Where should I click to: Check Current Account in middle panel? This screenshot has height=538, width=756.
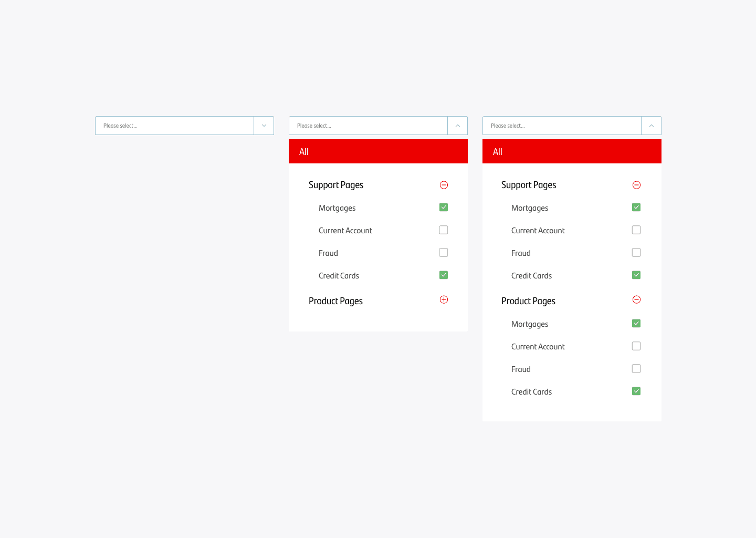(444, 230)
